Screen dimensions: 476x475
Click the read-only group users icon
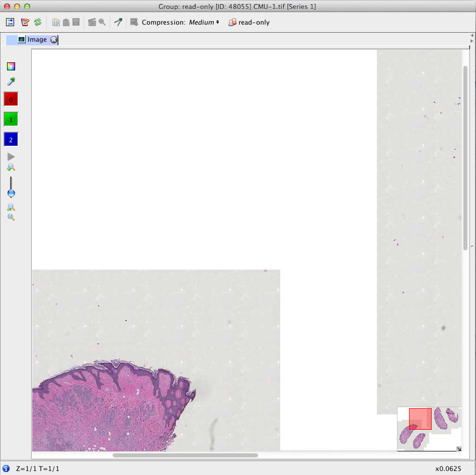(232, 22)
